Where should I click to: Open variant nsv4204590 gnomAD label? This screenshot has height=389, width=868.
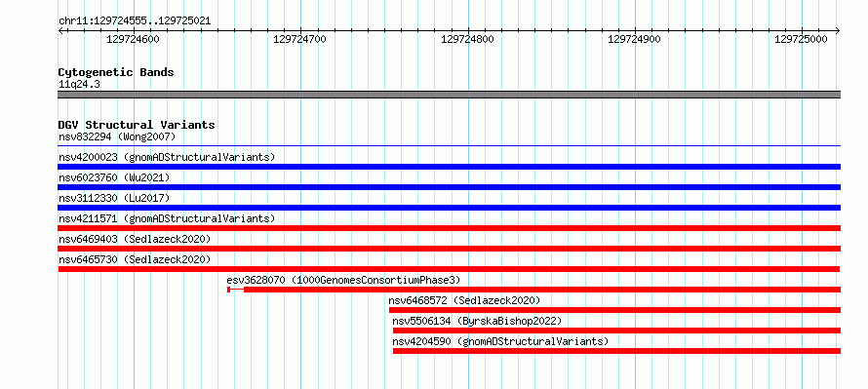[x=500, y=341]
